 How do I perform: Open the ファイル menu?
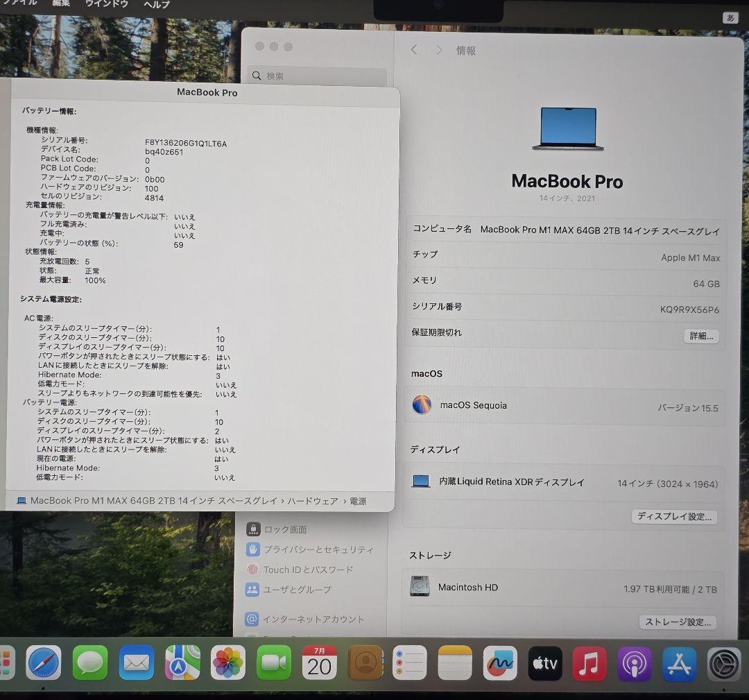(x=19, y=3)
